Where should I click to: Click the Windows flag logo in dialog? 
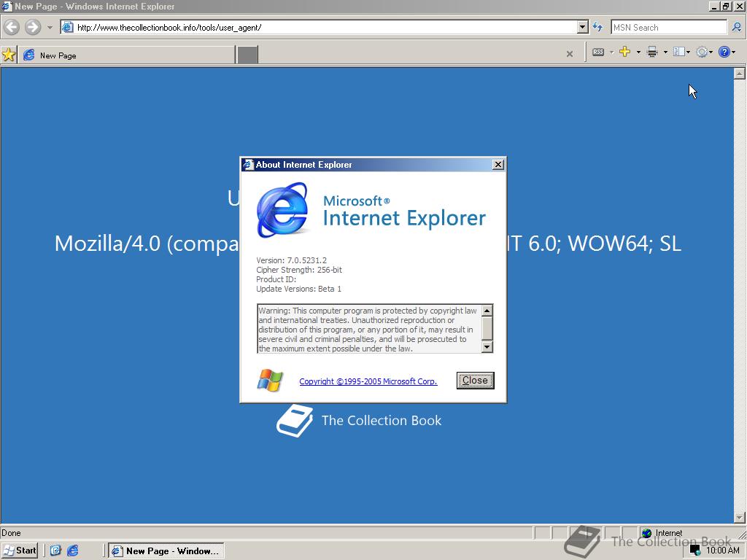click(270, 380)
